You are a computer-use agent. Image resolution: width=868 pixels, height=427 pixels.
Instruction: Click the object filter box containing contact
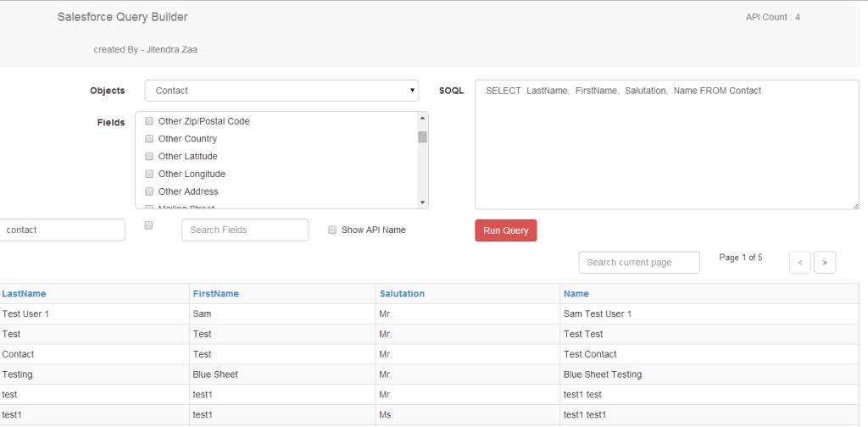click(62, 230)
